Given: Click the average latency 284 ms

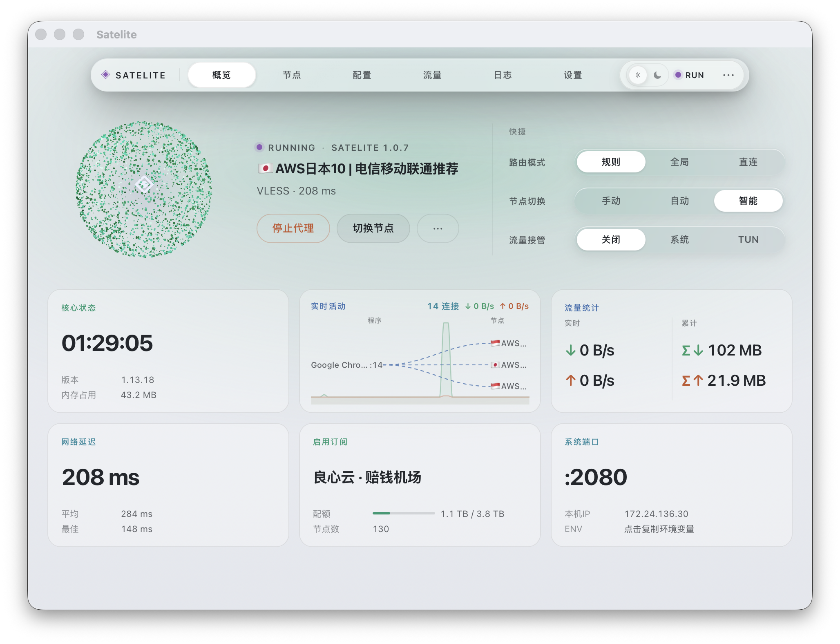Looking at the screenshot, I should [136, 514].
